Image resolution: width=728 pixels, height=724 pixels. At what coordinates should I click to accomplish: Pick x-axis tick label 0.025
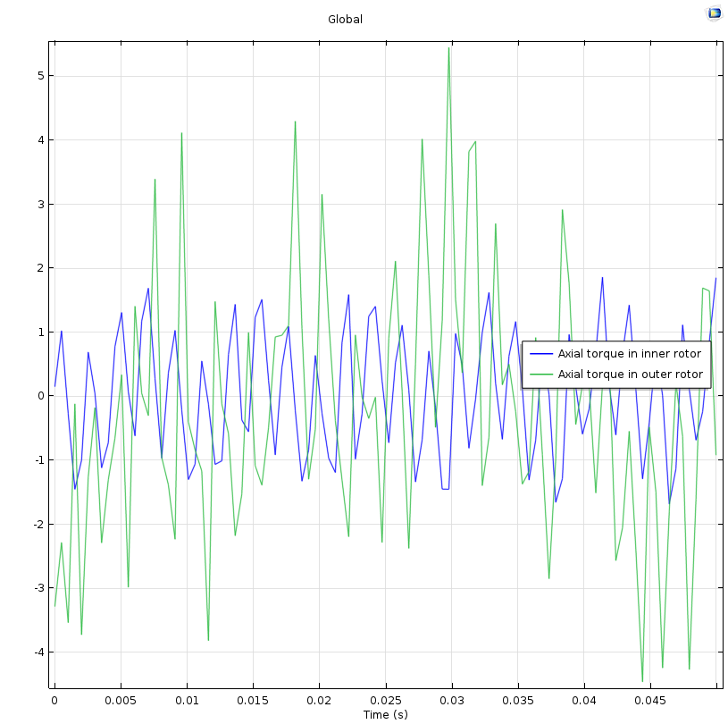coord(385,701)
